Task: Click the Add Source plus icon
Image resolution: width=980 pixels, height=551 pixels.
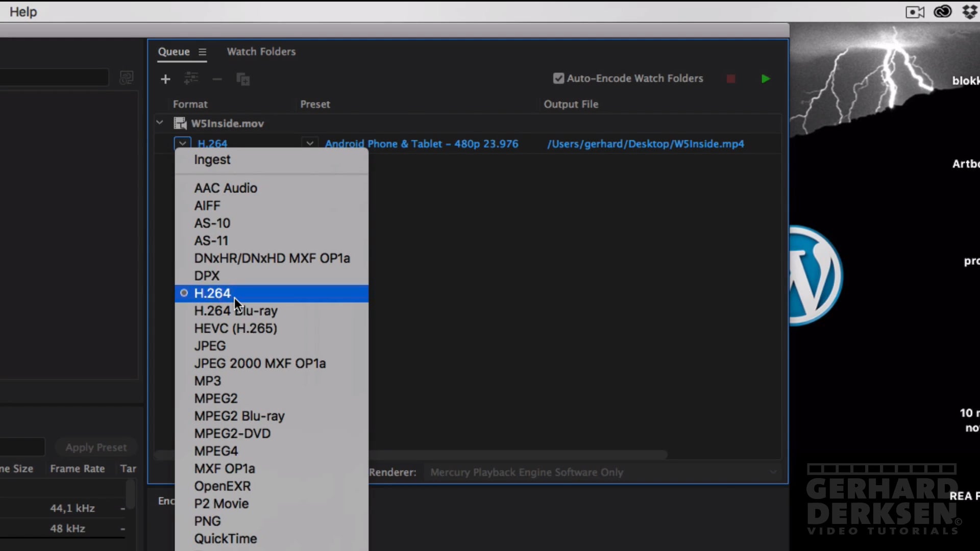Action: click(x=165, y=79)
